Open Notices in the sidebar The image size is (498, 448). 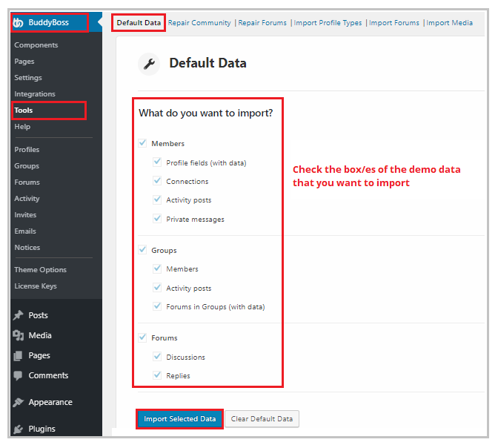[x=27, y=248]
